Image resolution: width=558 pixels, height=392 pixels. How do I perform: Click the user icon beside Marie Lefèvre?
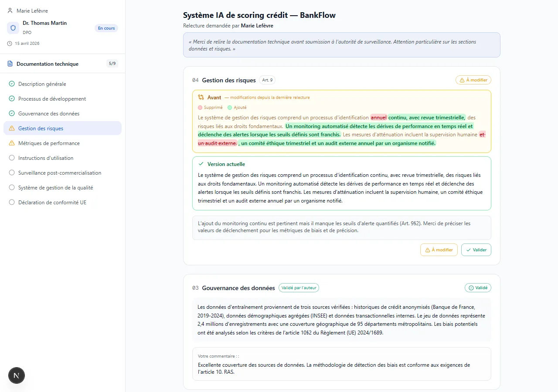(x=10, y=11)
